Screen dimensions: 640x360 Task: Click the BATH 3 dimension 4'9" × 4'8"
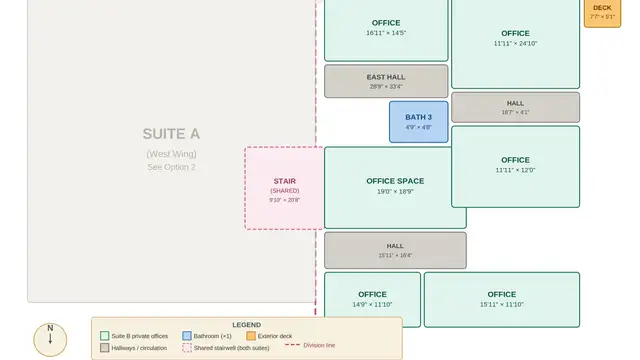coord(418,127)
